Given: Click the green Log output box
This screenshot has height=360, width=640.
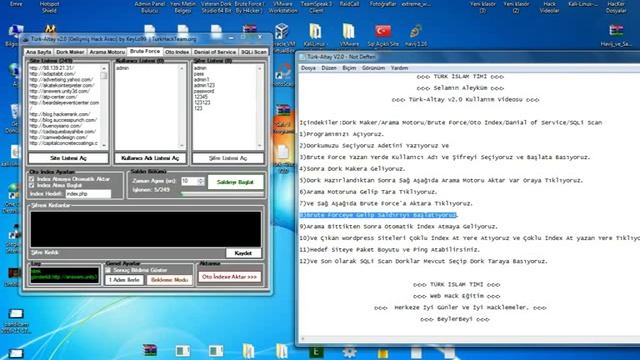Looking at the screenshot, I should coord(64,275).
